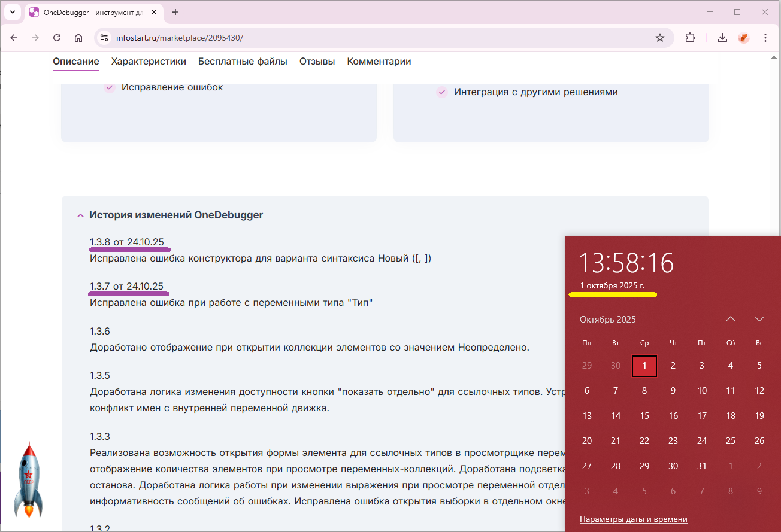Click the line Исправлена ошибка конструктора

point(261,259)
